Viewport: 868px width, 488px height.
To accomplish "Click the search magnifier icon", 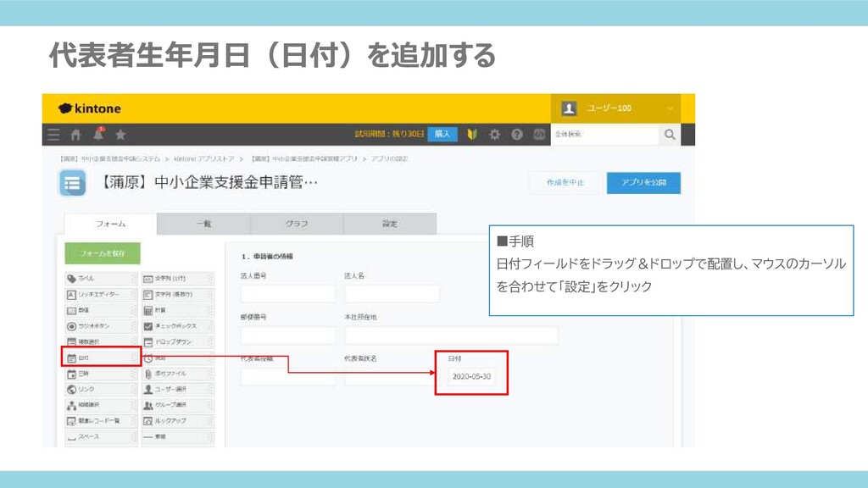I will [670, 135].
